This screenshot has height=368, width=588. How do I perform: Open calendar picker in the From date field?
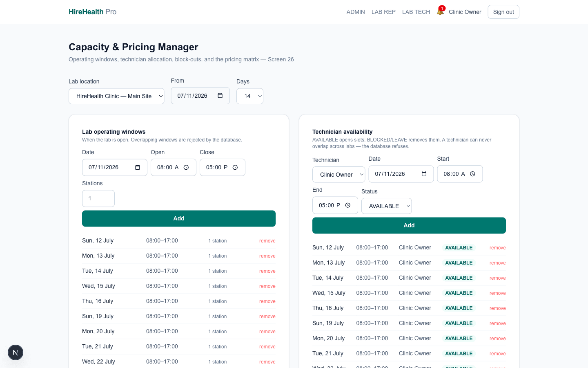click(220, 96)
